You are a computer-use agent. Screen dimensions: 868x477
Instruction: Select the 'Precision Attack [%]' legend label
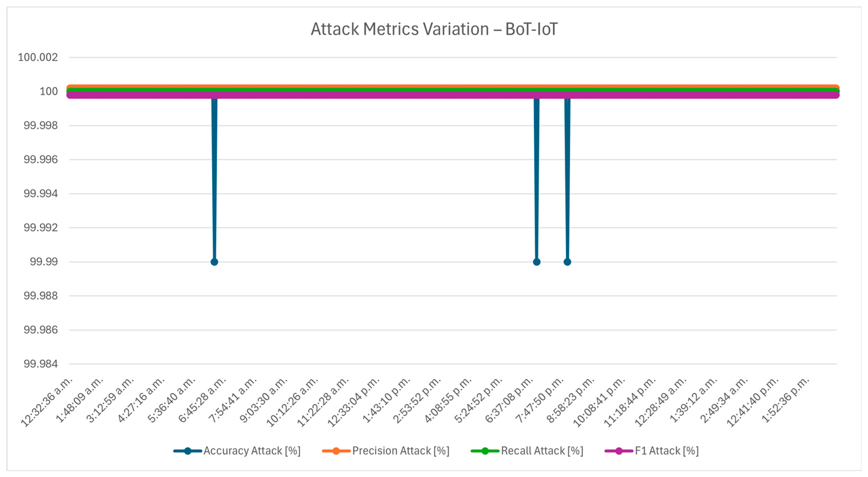pos(401,451)
